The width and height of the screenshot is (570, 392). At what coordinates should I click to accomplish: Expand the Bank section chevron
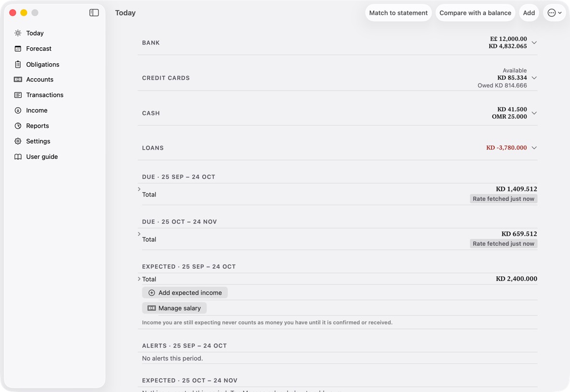[534, 42]
